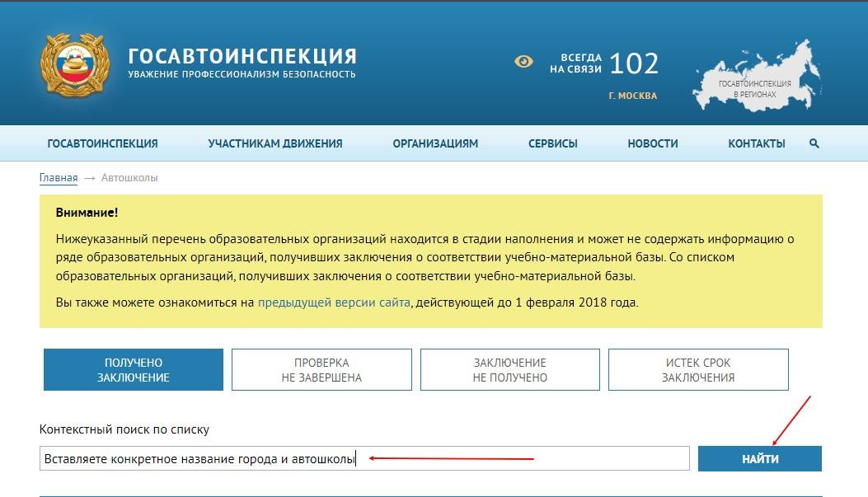Switch to ПРОВЕРКА НЕ ЗАВЕРШЕНА tab
868x497 pixels.
click(x=321, y=370)
